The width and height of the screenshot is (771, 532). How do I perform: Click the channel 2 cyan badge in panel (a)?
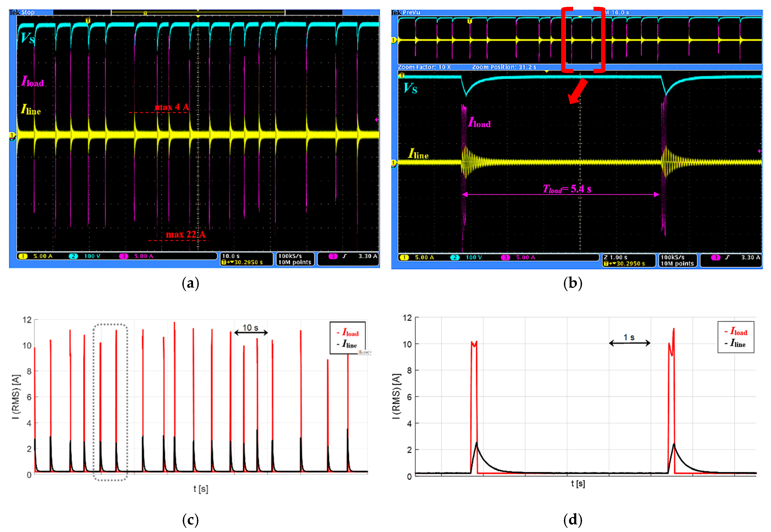tap(73, 256)
